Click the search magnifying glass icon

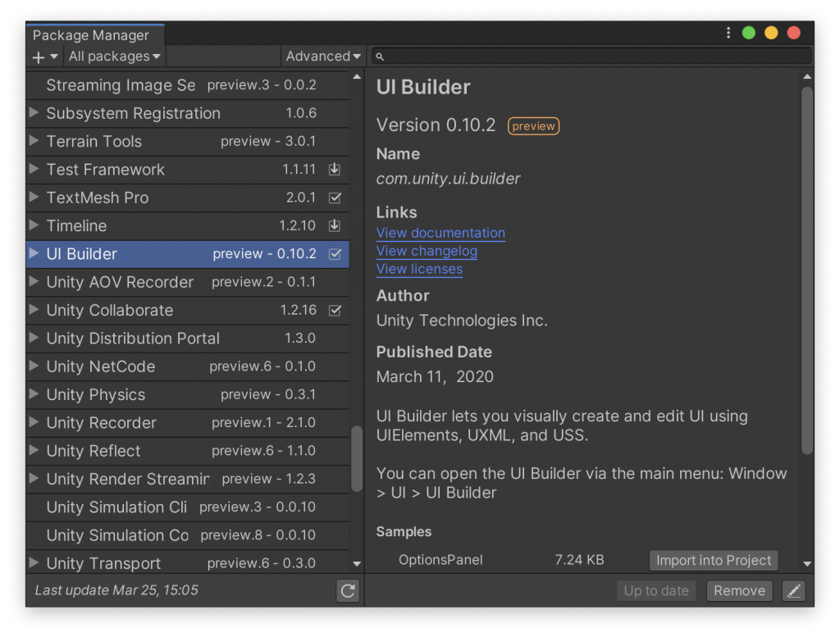tap(380, 56)
